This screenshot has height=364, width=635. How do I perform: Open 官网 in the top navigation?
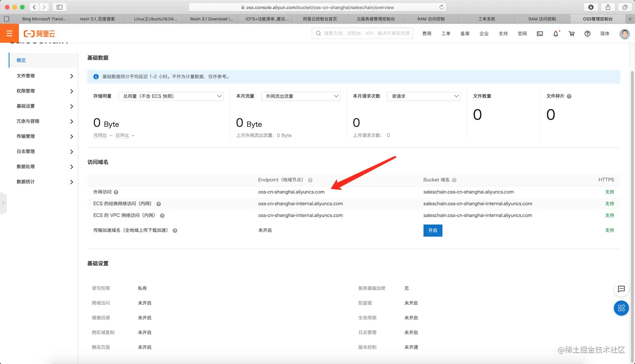522,34
